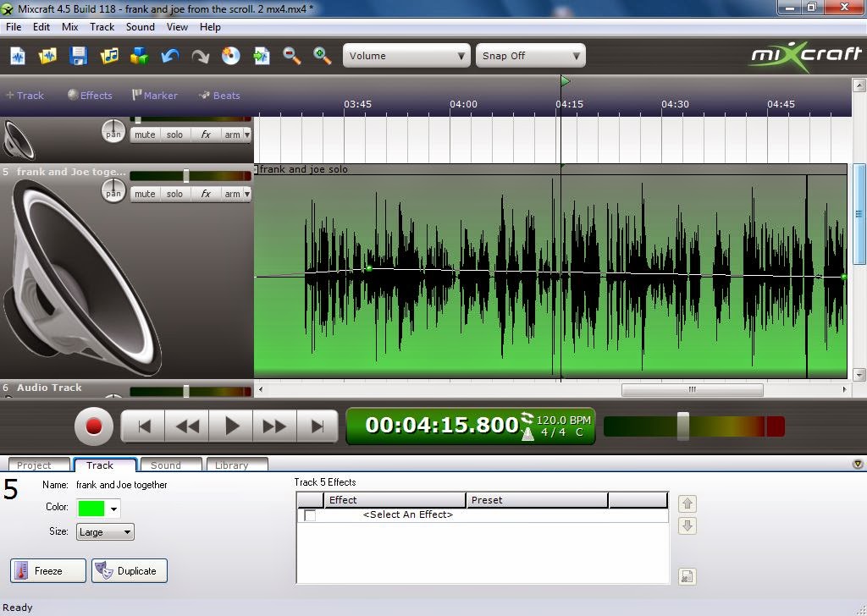Image resolution: width=867 pixels, height=616 pixels.
Task: Open the Help menu
Action: click(x=210, y=26)
